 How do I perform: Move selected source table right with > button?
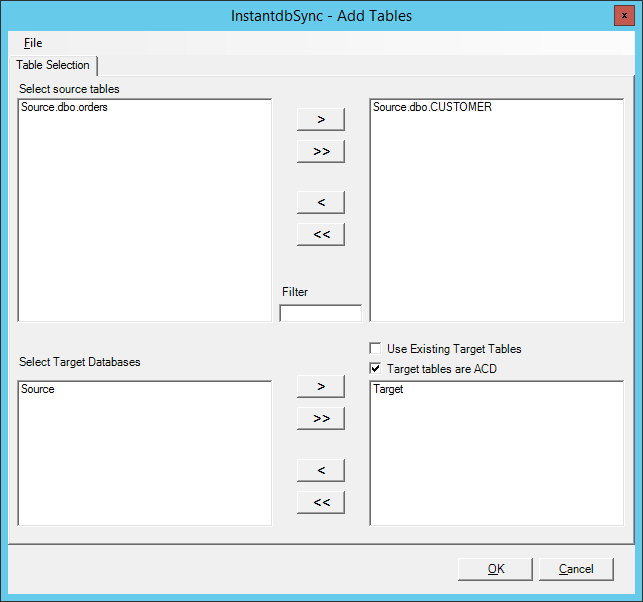pyautogui.click(x=321, y=119)
